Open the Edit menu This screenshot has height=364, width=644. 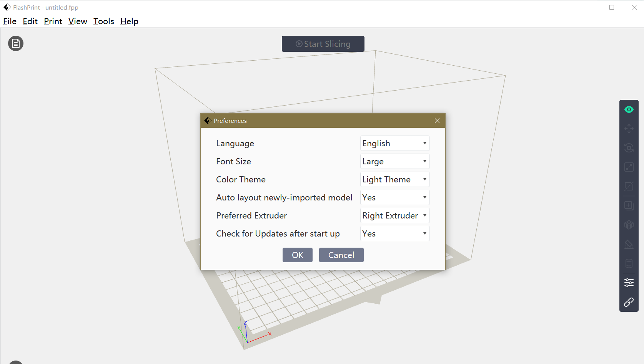tap(30, 21)
